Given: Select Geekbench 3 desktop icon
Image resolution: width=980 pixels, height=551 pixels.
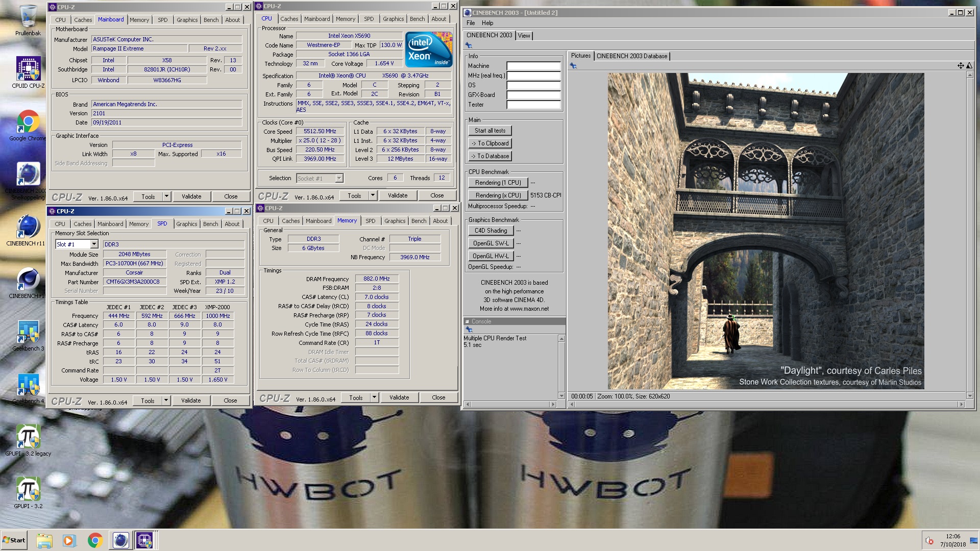Looking at the screenshot, I should (28, 336).
